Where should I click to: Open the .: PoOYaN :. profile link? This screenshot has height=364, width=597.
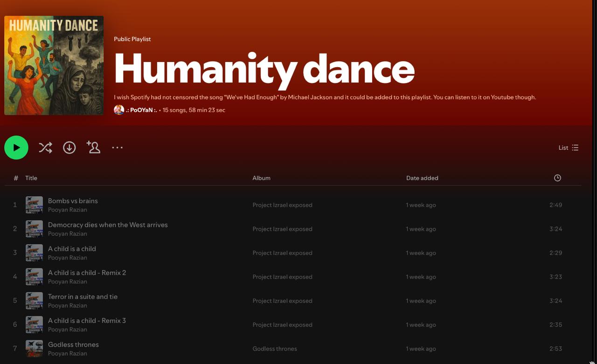[x=142, y=110]
